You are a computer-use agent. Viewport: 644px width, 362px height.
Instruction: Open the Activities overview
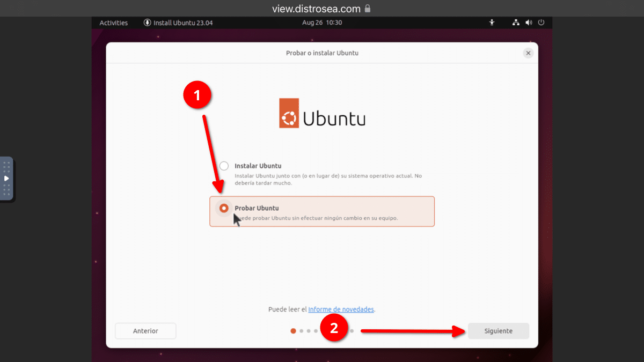point(114,23)
